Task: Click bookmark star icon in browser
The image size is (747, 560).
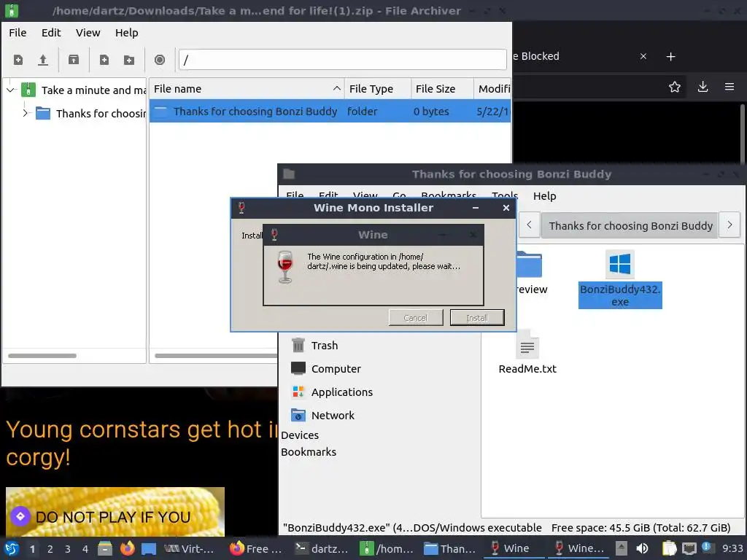Action: (674, 87)
